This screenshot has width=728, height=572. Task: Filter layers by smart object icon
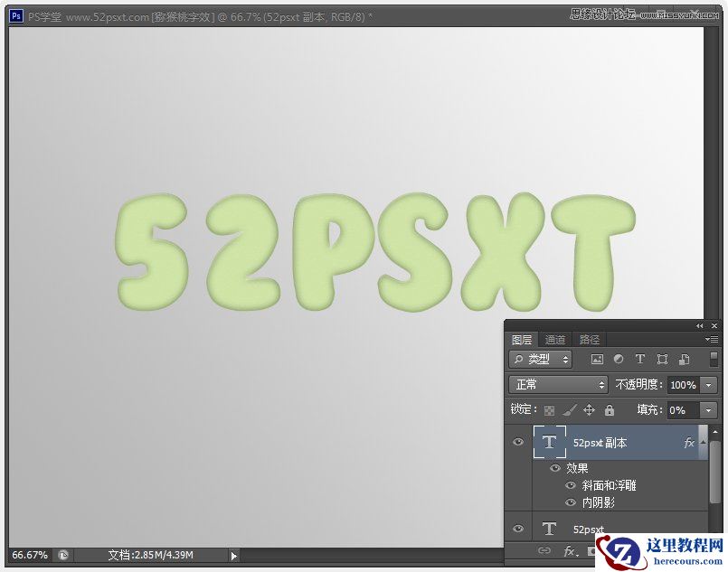684,359
